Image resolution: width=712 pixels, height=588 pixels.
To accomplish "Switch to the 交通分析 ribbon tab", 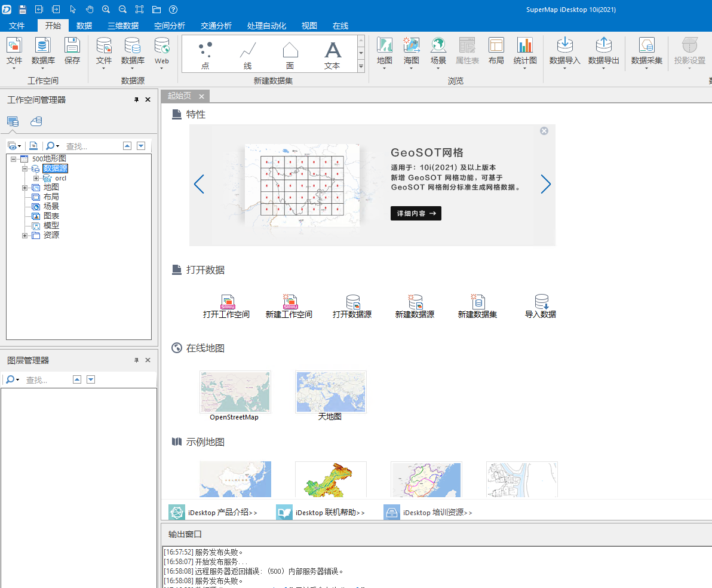I will pos(216,26).
